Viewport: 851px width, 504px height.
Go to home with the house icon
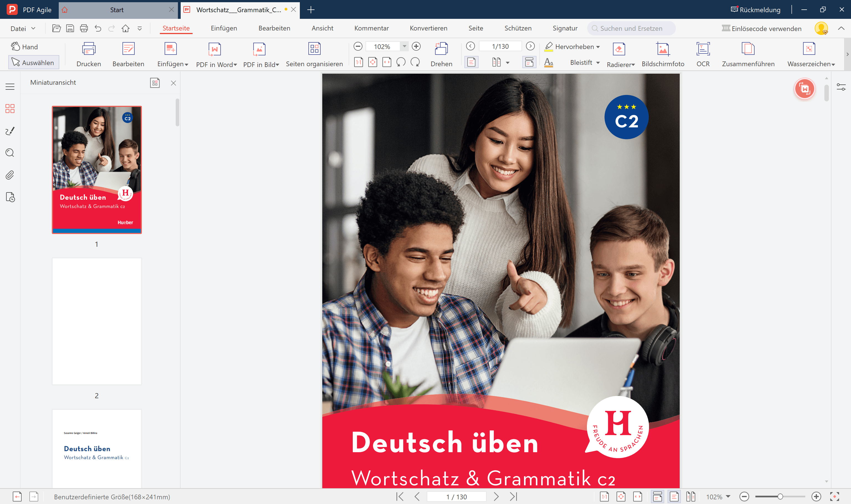(126, 28)
